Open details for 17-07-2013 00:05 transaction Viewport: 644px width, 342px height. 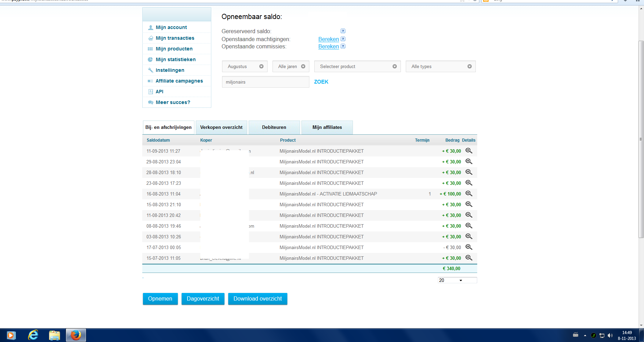[x=469, y=247]
